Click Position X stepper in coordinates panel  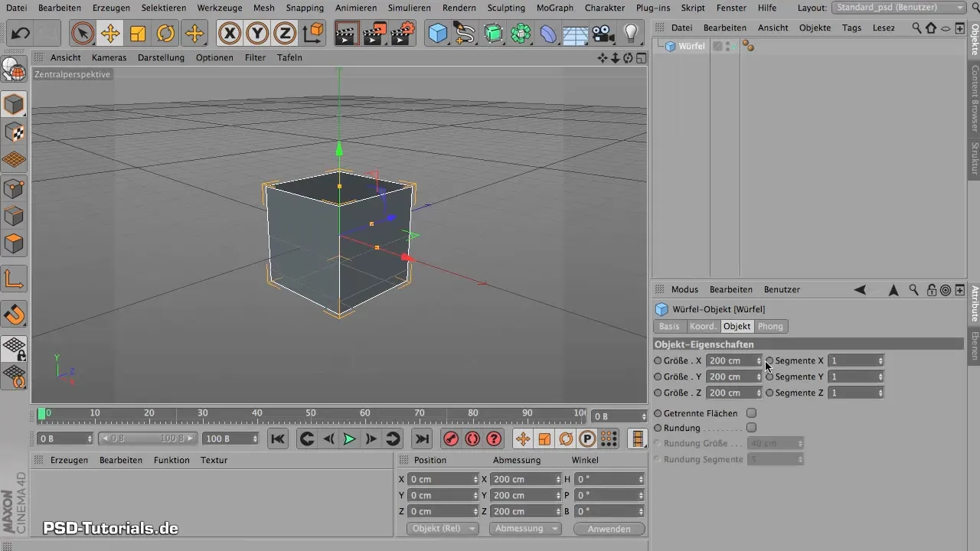point(475,479)
